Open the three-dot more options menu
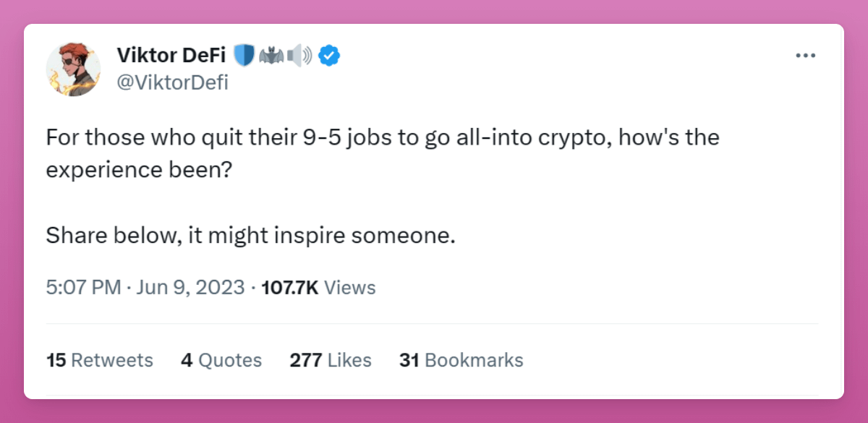Screen dimensions: 868x423 [805, 56]
